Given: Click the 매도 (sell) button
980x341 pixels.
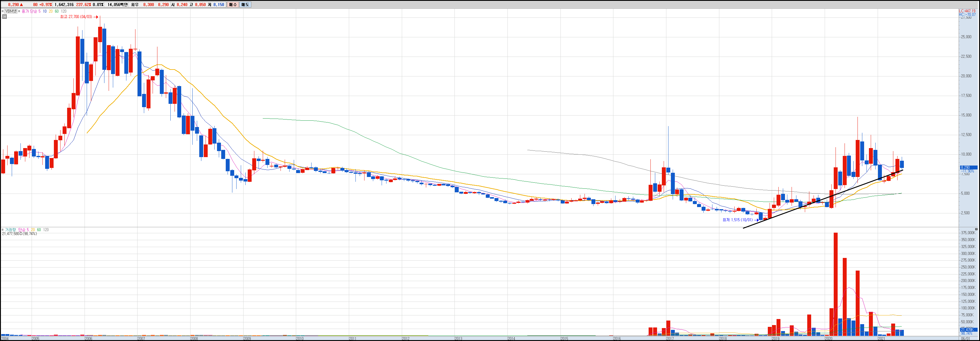Looking at the screenshot, I should 245,5.
